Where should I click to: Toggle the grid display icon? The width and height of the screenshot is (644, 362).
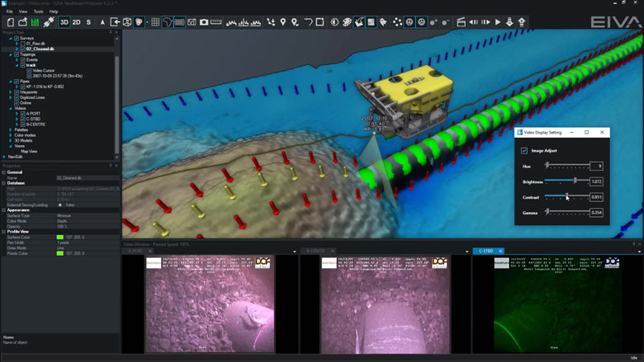[155, 22]
